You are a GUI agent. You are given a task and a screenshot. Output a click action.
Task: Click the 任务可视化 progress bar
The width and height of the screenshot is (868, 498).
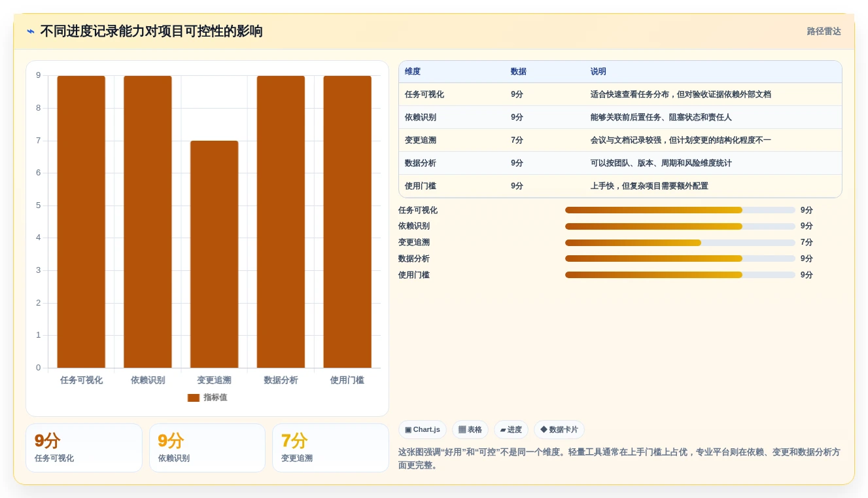680,210
